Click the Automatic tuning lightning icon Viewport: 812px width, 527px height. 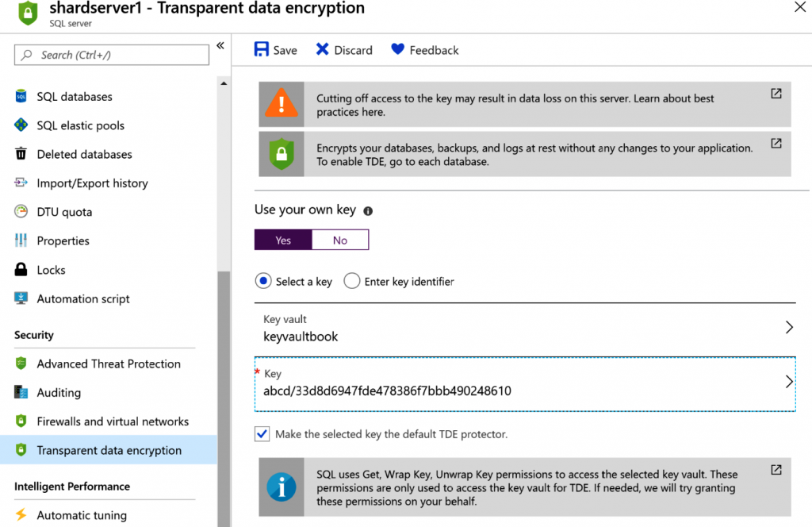point(21,515)
